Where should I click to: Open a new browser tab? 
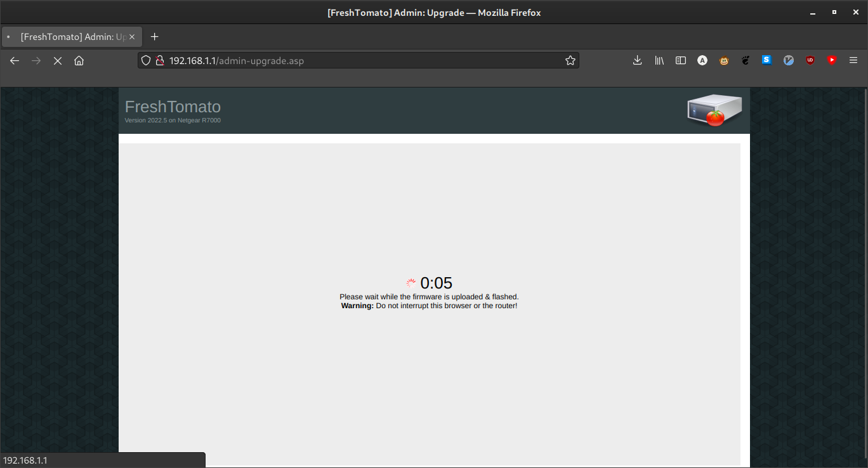tap(154, 37)
